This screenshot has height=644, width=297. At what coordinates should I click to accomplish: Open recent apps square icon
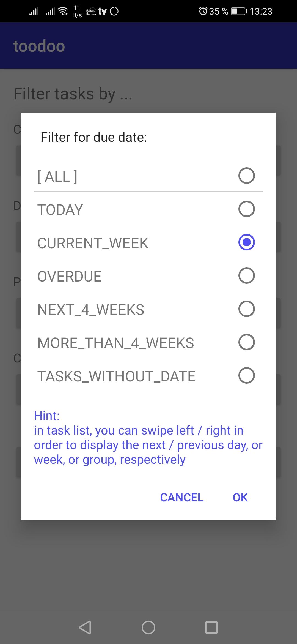211,627
